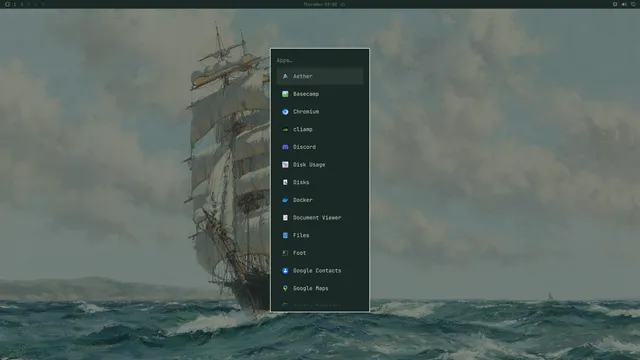The height and width of the screenshot is (360, 640).
Task: Click the update indicator beside the clock
Action: point(343,4)
